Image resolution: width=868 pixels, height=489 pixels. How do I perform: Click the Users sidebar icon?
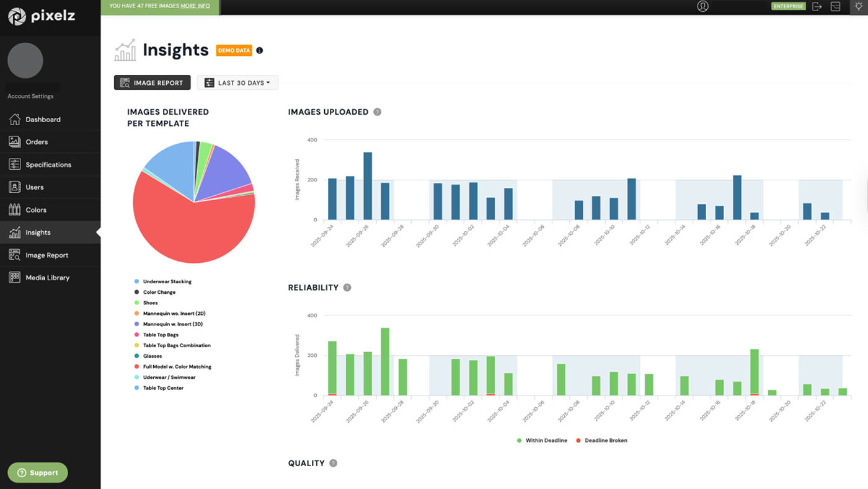[15, 187]
